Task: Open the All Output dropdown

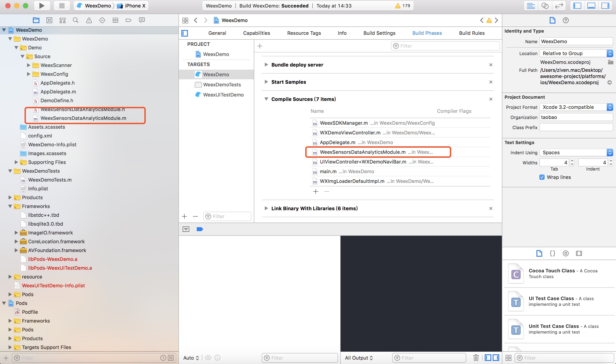Action: tap(359, 358)
